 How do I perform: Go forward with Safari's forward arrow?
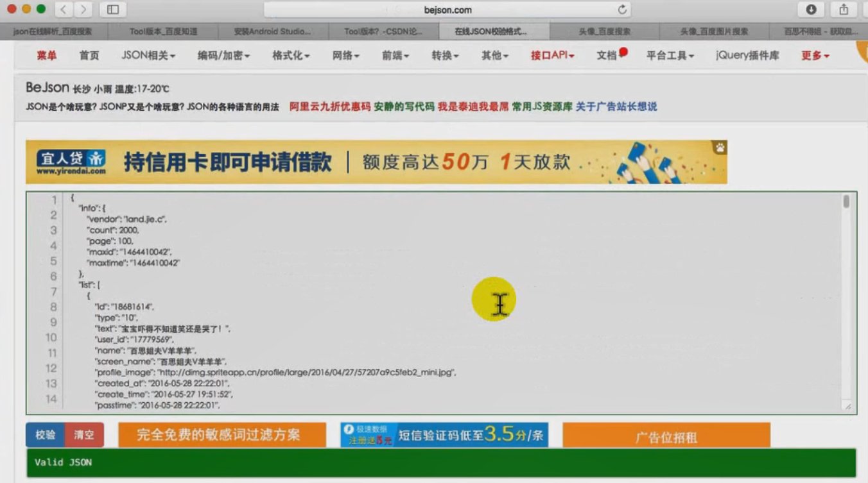pyautogui.click(x=82, y=10)
